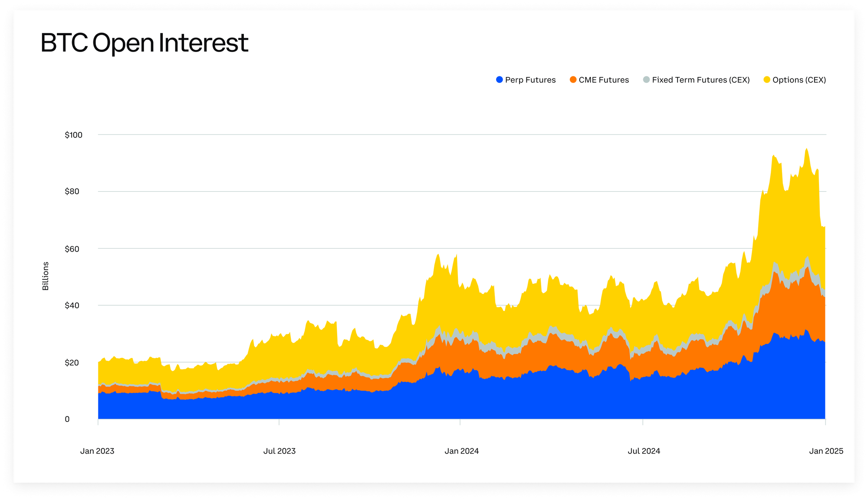Click the orange CME Futures legend dot
Viewport: 868px width, 500px height.
coord(573,80)
